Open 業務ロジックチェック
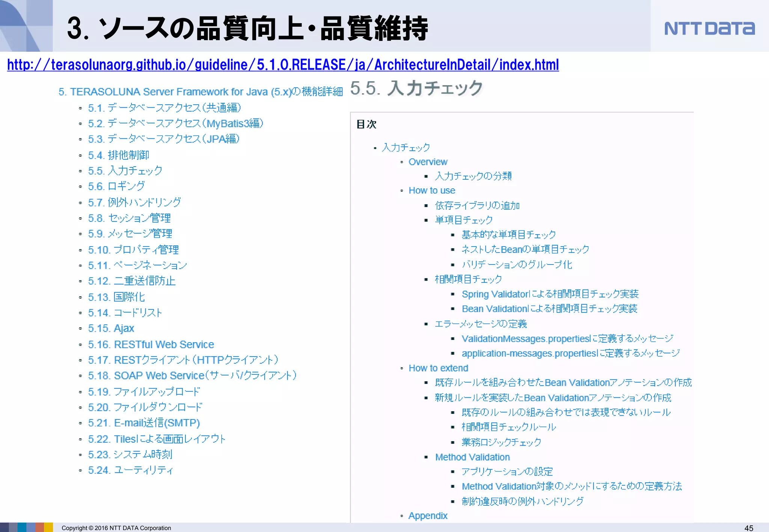769x532 pixels. click(x=501, y=442)
